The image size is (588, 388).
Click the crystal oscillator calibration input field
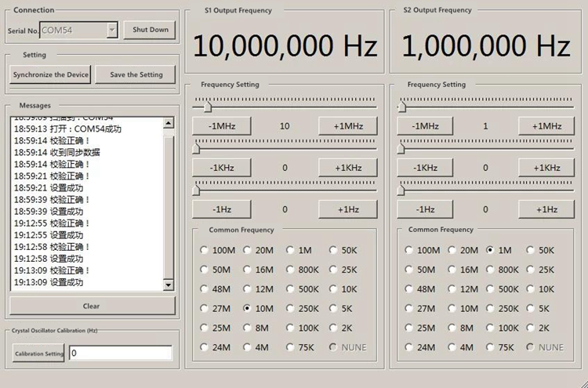coord(120,354)
